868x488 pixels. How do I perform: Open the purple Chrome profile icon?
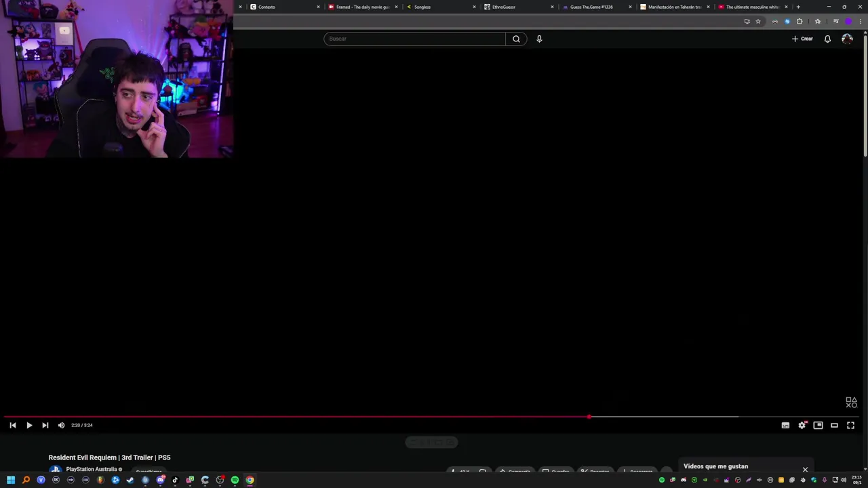point(848,21)
